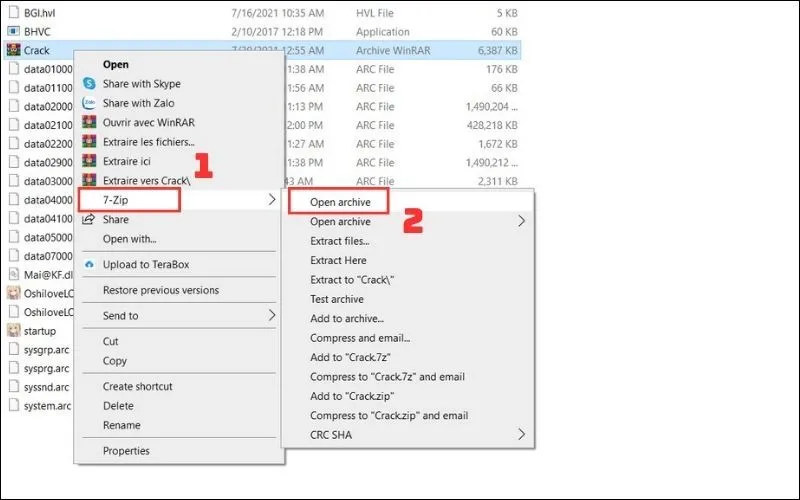
Task: Select Copy in the context menu
Action: coord(114,361)
